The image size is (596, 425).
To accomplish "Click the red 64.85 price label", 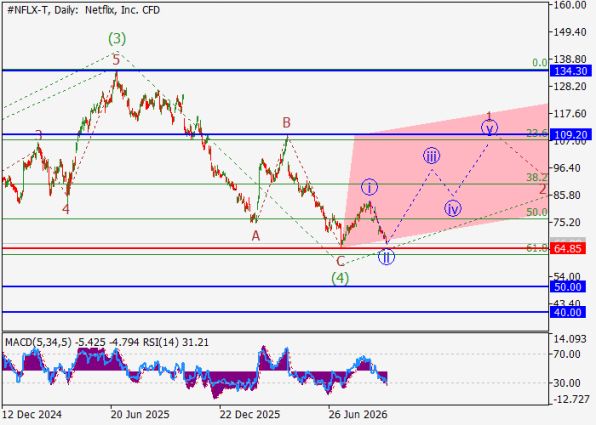I will [x=567, y=249].
